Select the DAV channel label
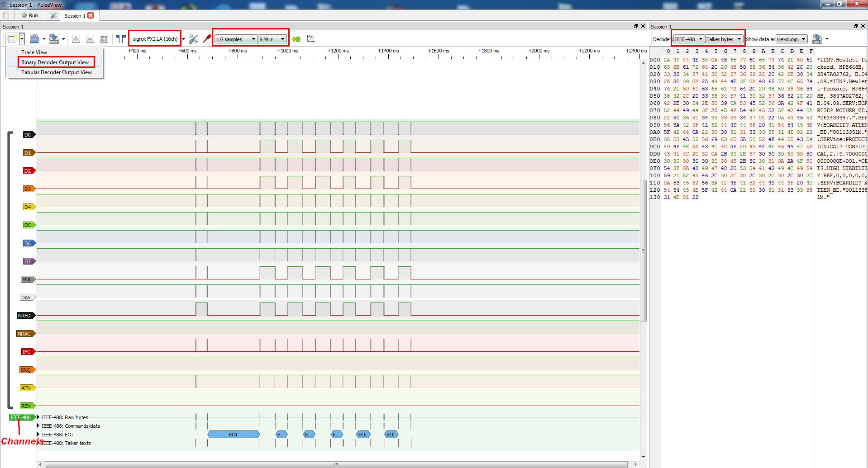 (28, 298)
